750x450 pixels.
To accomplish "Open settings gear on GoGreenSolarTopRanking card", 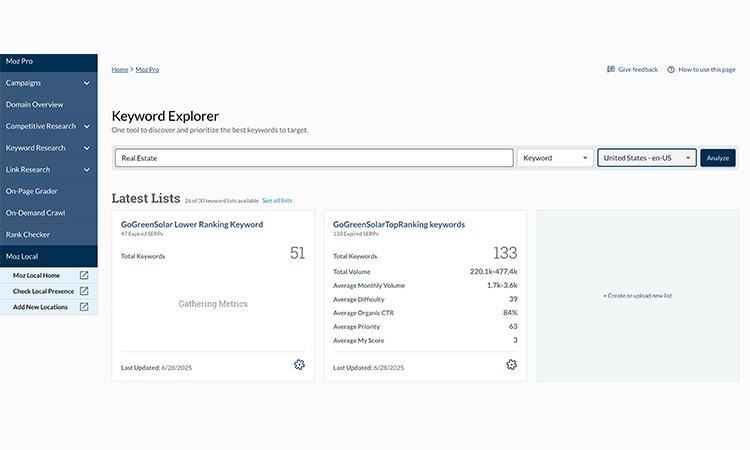I will 511,364.
